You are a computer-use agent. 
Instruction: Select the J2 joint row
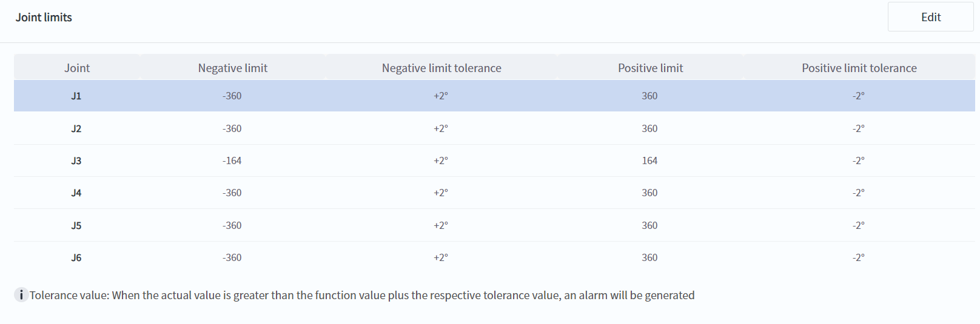76,128
